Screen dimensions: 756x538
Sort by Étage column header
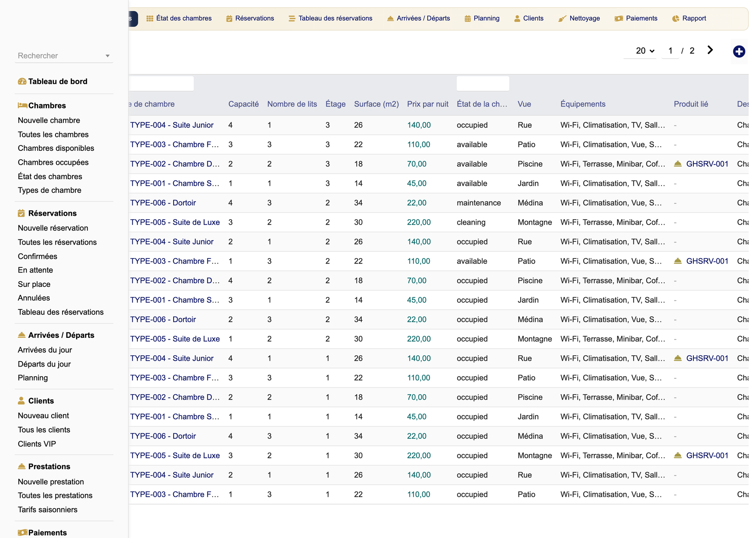tap(336, 104)
